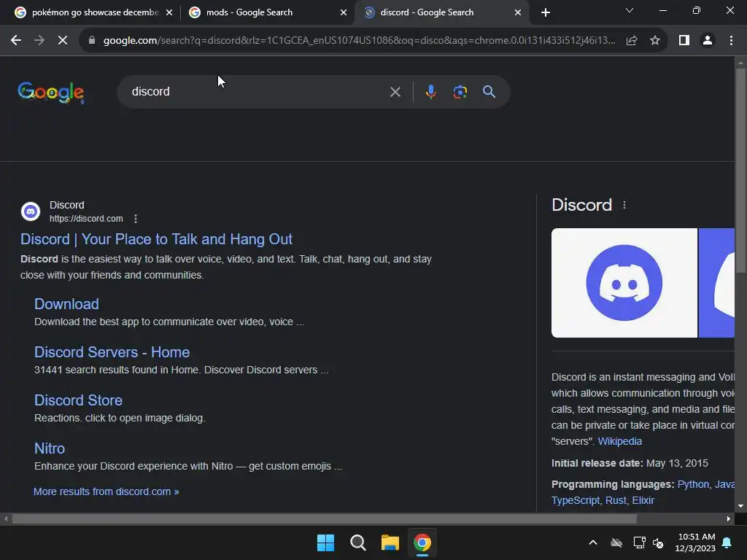
Task: Go to Google homepage via the logo
Action: click(50, 92)
